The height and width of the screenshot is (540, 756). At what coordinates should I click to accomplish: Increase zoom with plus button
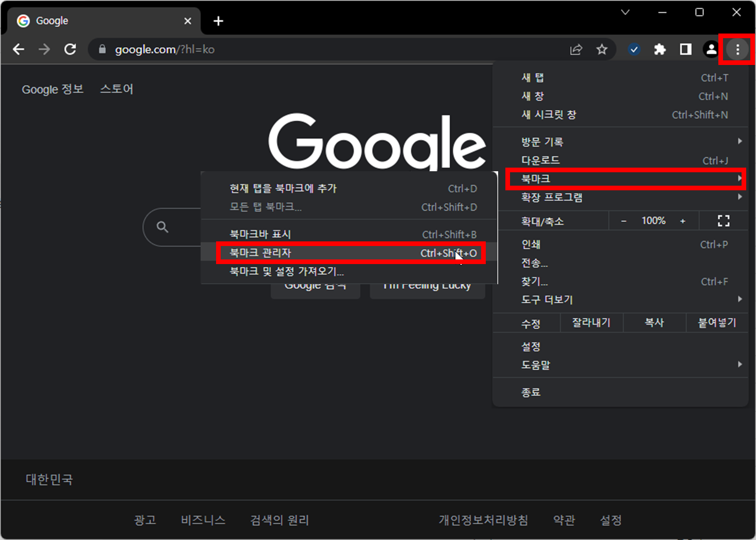(683, 221)
